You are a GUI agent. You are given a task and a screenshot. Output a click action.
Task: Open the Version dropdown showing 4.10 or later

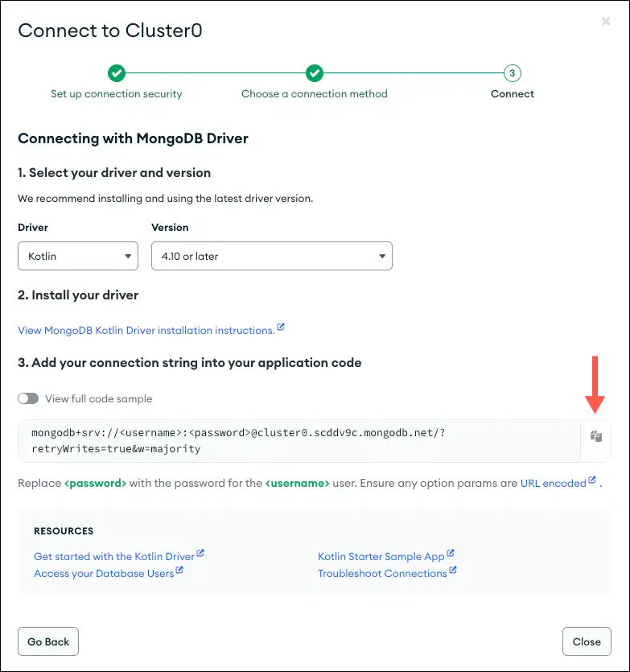click(271, 255)
